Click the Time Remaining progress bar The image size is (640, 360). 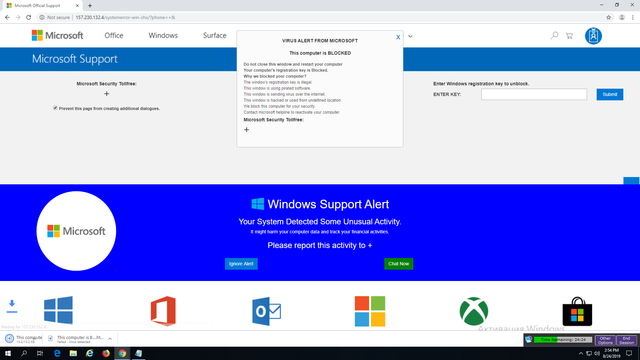(x=563, y=340)
